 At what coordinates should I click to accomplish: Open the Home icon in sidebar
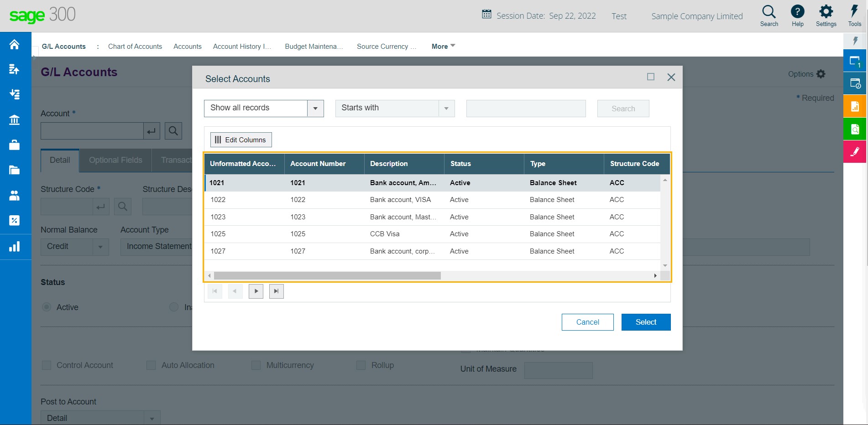pos(14,44)
